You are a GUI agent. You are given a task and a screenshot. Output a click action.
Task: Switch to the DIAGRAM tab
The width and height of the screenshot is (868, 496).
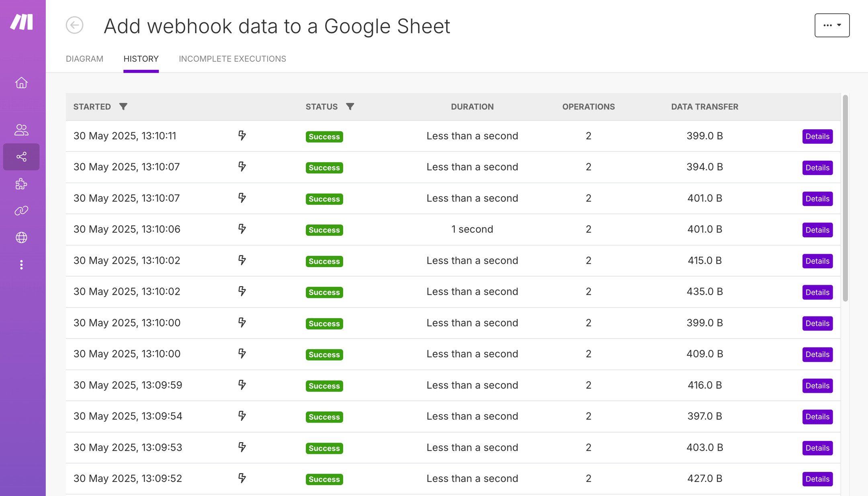[84, 59]
